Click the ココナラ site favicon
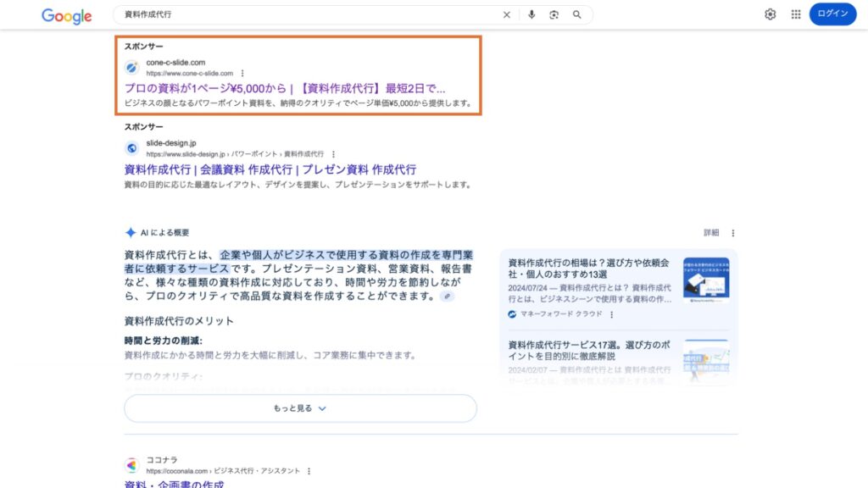The image size is (868, 488). [x=131, y=465]
